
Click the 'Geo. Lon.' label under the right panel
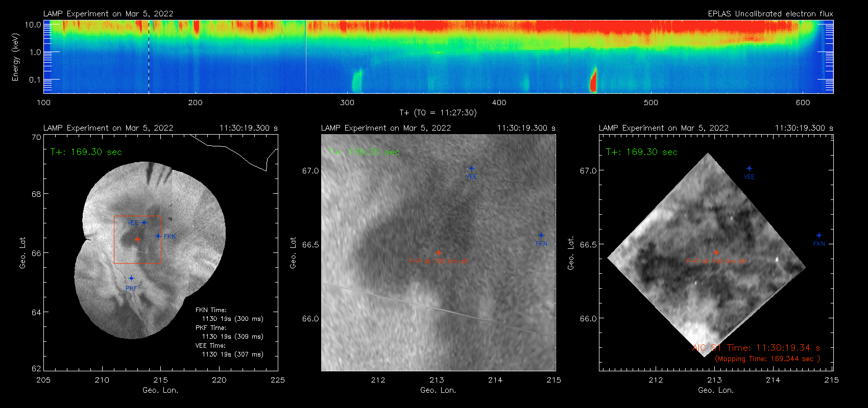click(716, 390)
